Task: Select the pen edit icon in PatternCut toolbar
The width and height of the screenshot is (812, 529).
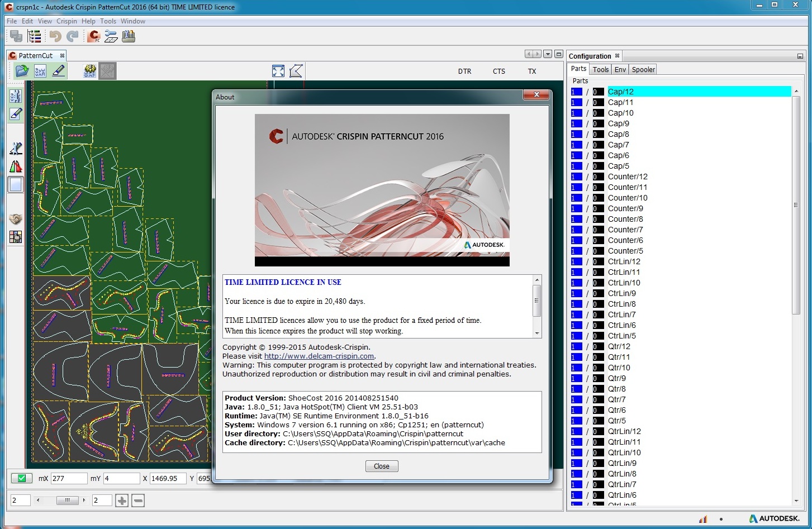Action: pyautogui.click(x=58, y=71)
